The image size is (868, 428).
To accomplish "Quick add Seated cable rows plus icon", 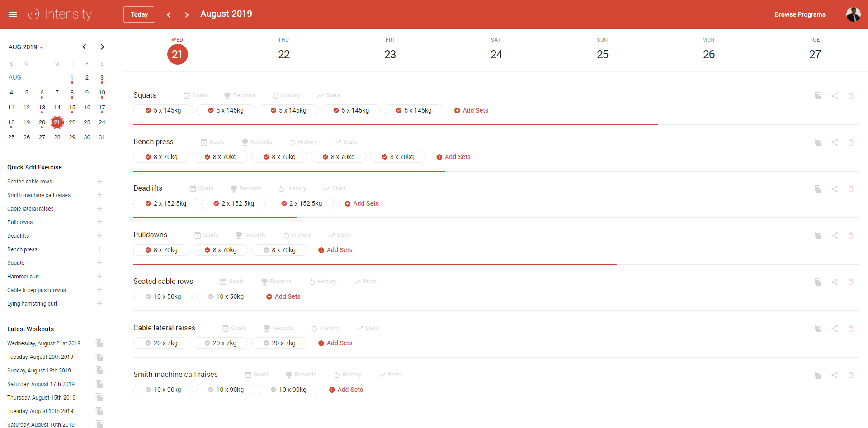I will tap(99, 181).
